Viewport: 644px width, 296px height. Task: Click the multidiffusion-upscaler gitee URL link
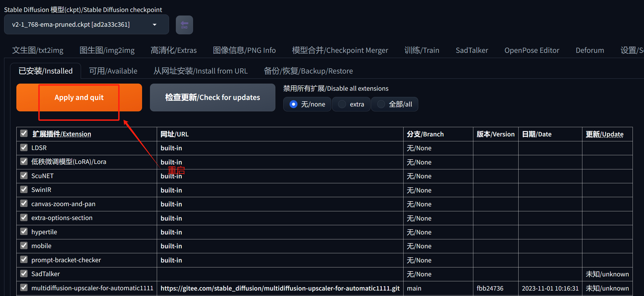pos(280,288)
